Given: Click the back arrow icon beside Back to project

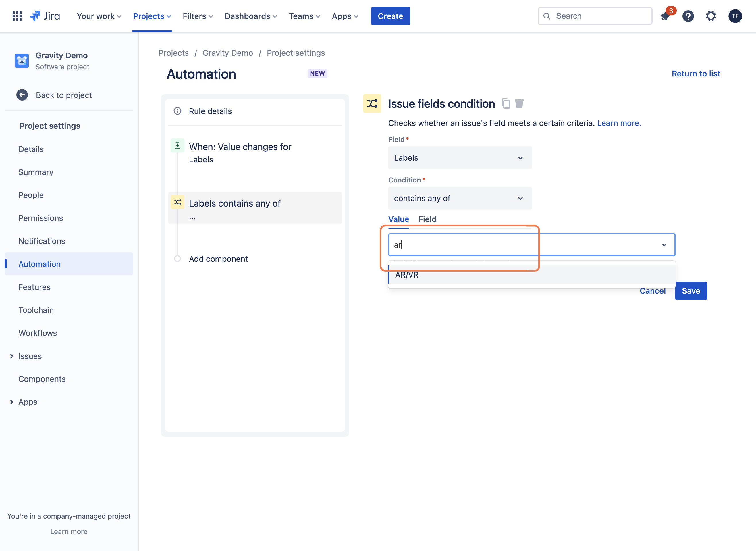Looking at the screenshot, I should tap(22, 95).
